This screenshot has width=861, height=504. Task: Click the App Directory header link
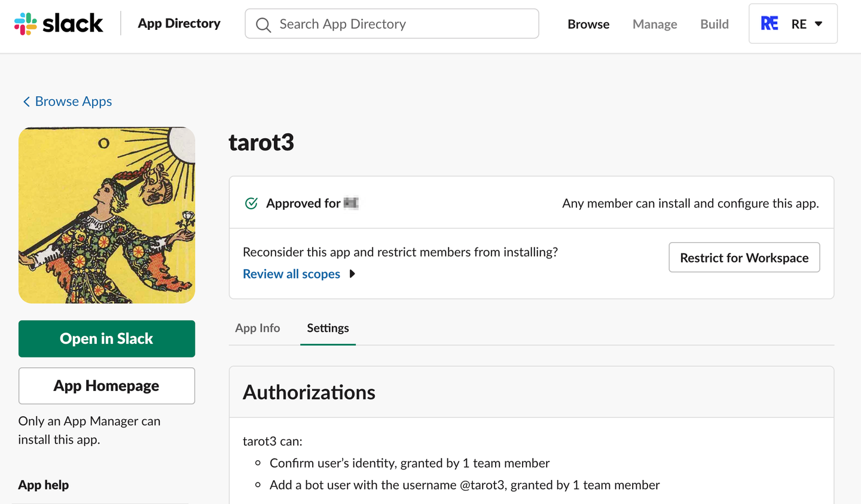[x=179, y=23]
